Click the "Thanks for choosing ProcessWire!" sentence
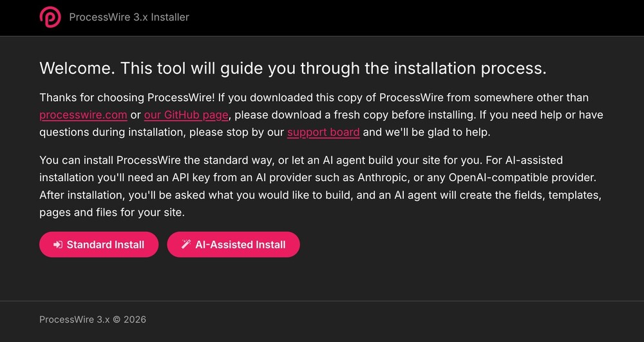 (128, 98)
